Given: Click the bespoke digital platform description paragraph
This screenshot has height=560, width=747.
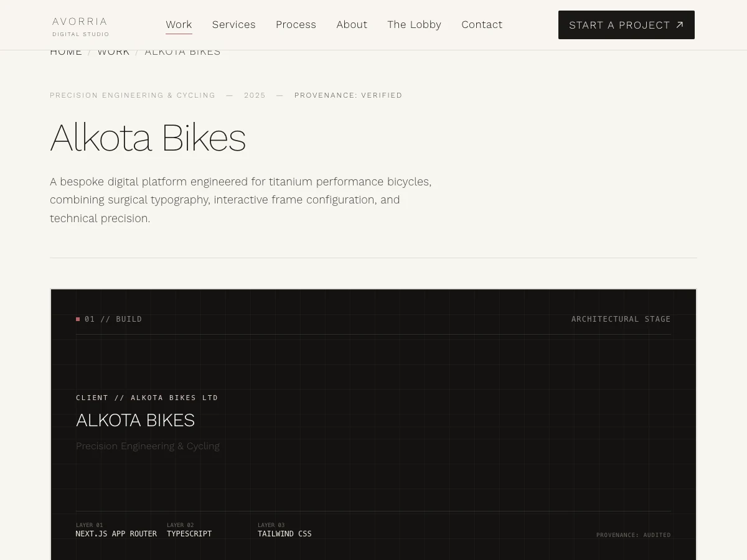Looking at the screenshot, I should tap(241, 200).
